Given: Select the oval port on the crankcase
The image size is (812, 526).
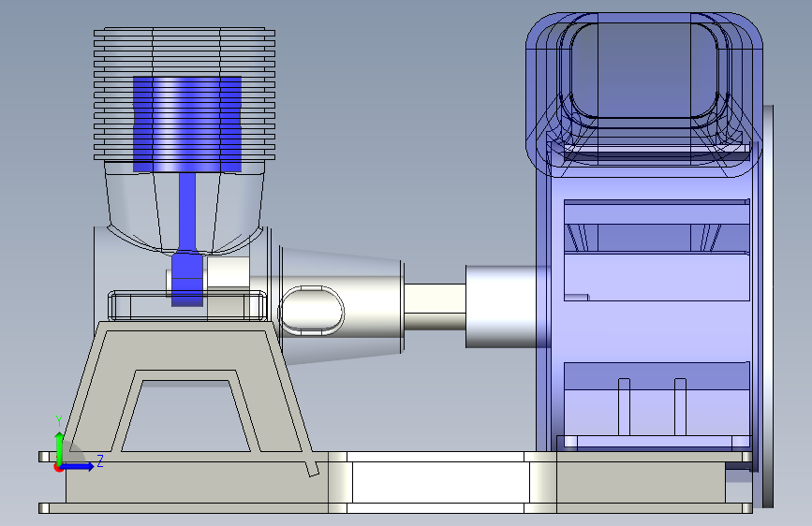Looking at the screenshot, I should point(311,311).
